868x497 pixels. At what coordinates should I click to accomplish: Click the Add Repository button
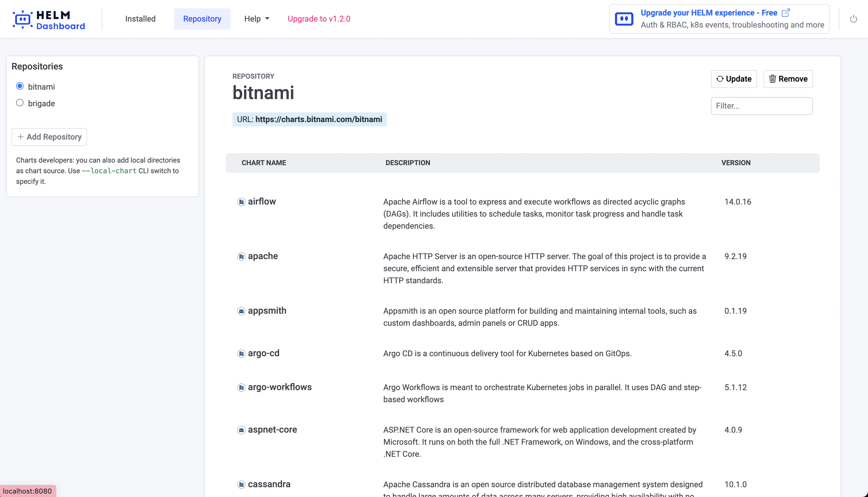pyautogui.click(x=49, y=137)
